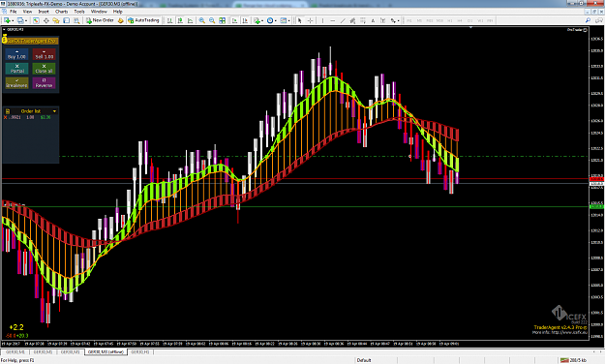Select the standard Cursor tool
The height and width of the screenshot is (364, 605).
pos(300,20)
